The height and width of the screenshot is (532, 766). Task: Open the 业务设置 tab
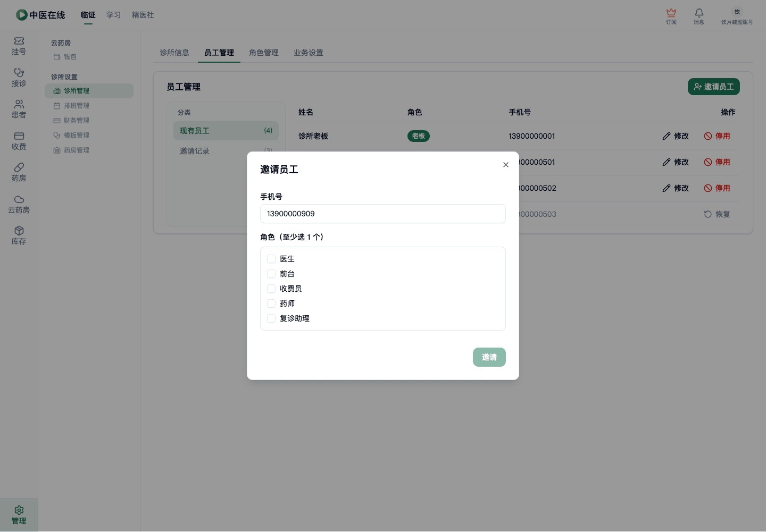click(309, 53)
